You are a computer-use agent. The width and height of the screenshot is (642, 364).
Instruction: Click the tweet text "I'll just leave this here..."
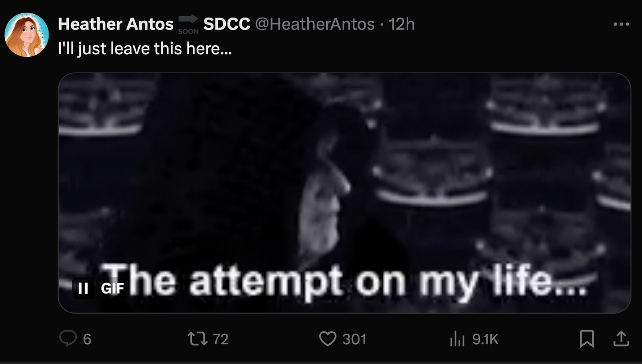pos(145,48)
